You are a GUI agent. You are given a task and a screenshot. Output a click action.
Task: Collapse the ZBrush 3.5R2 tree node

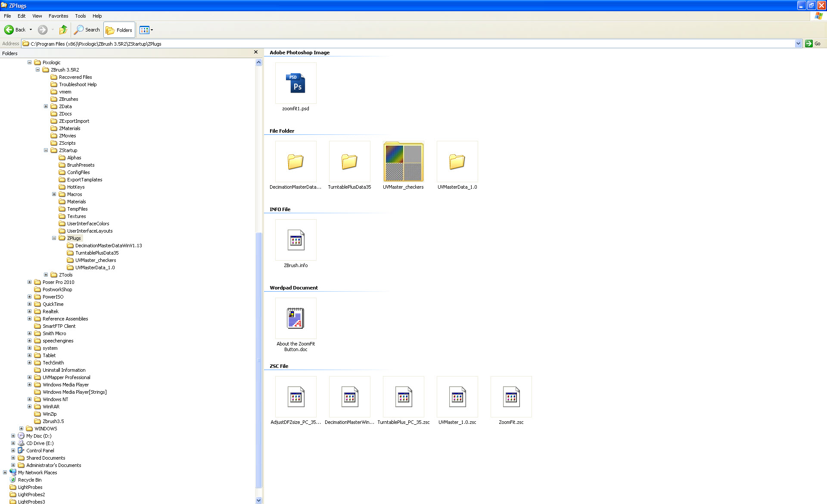coord(37,70)
